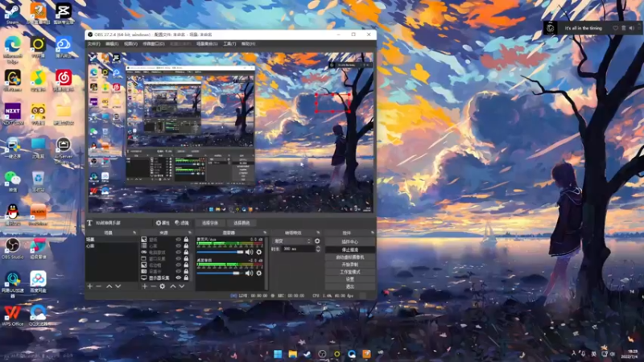Open File Explorer from the taskbar
Image resolution: width=644 pixels, height=362 pixels.
tap(292, 354)
